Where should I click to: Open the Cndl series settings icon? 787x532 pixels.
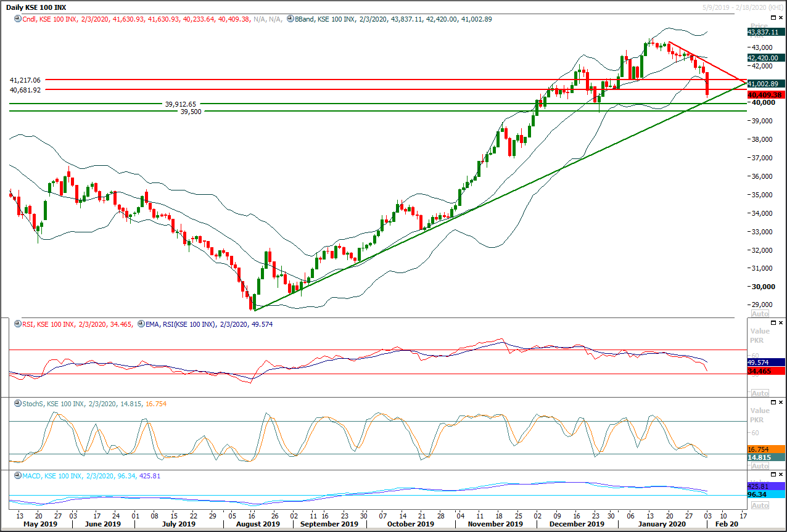pyautogui.click(x=17, y=18)
